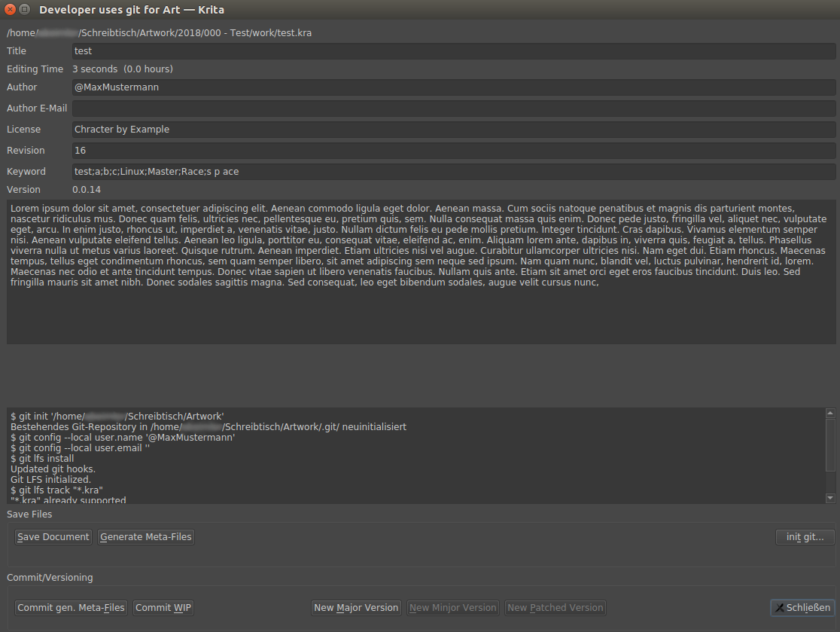Click the file path text ending test.kra
Viewport: 840px width, 632px height.
coord(159,32)
